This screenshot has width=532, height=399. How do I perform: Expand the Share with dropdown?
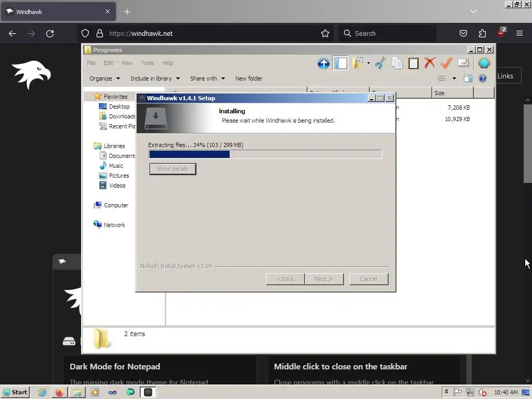(x=207, y=78)
